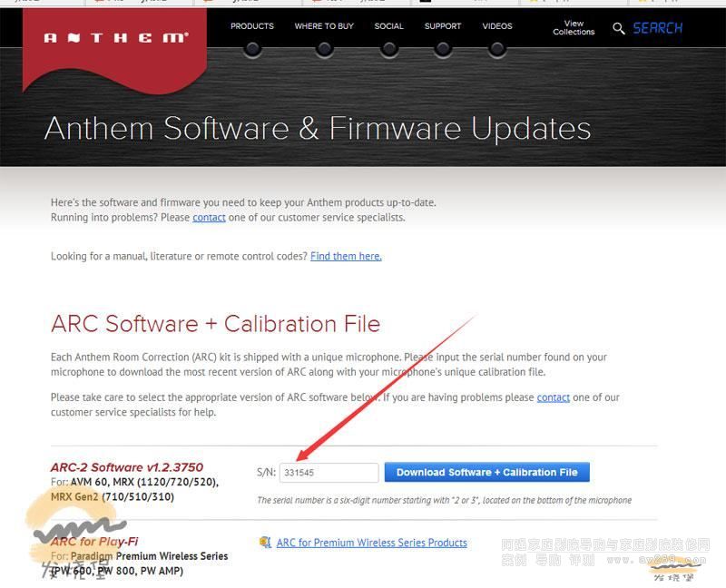Open ARC for Premium Wireless Series Products
Image resolution: width=726 pixels, height=588 pixels.
371,543
